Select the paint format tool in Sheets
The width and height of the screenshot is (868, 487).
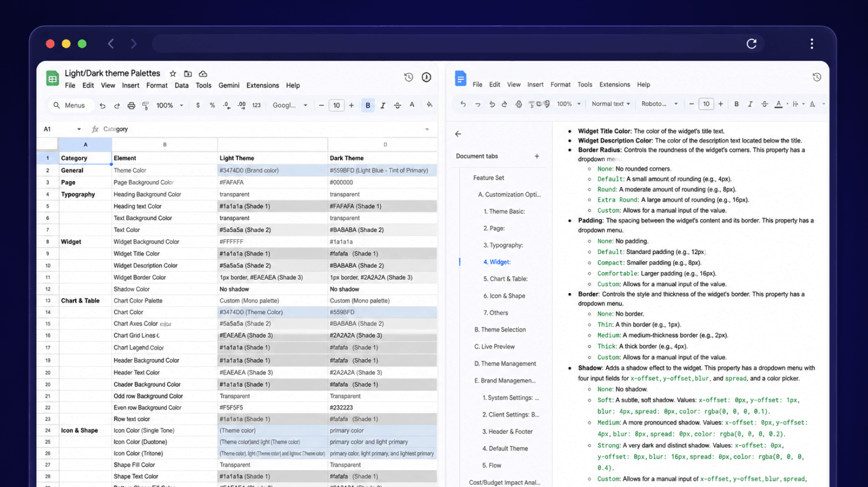[145, 105]
